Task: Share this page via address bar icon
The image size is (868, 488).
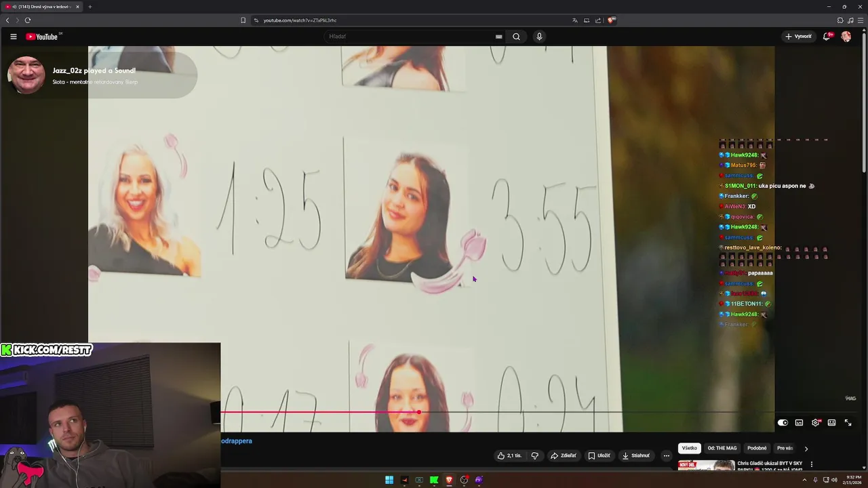Action: pos(598,20)
